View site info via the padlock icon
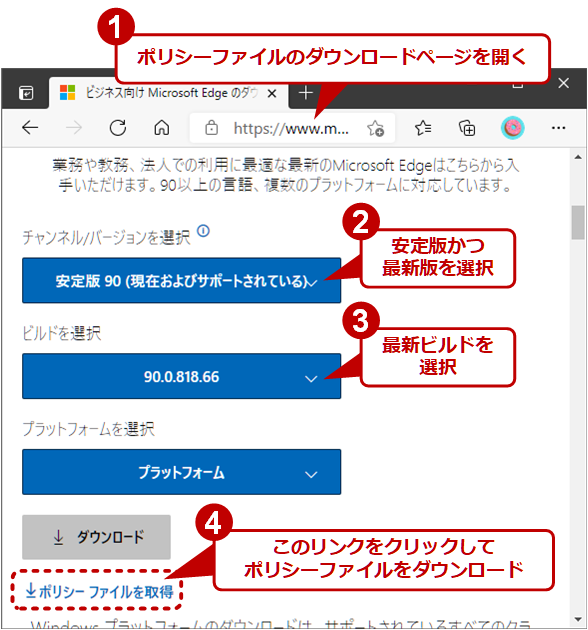This screenshot has width=588, height=630. point(211,128)
